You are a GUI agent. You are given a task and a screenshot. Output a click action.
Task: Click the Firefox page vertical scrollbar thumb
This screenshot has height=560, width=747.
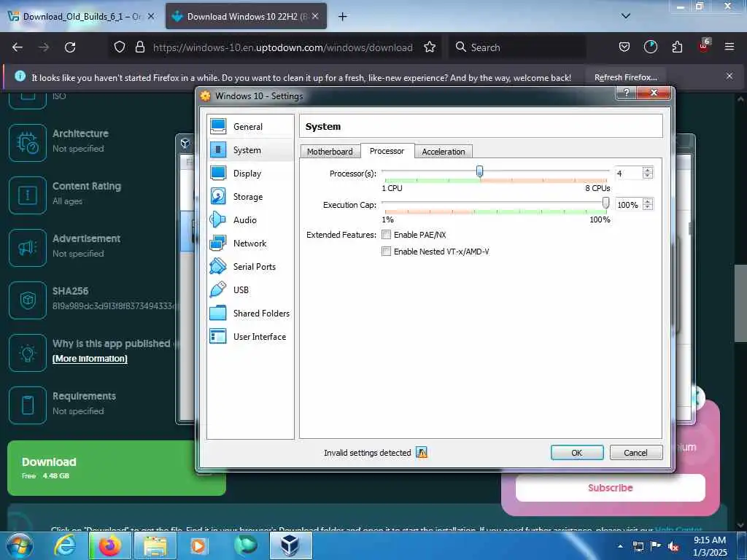pyautogui.click(x=740, y=303)
